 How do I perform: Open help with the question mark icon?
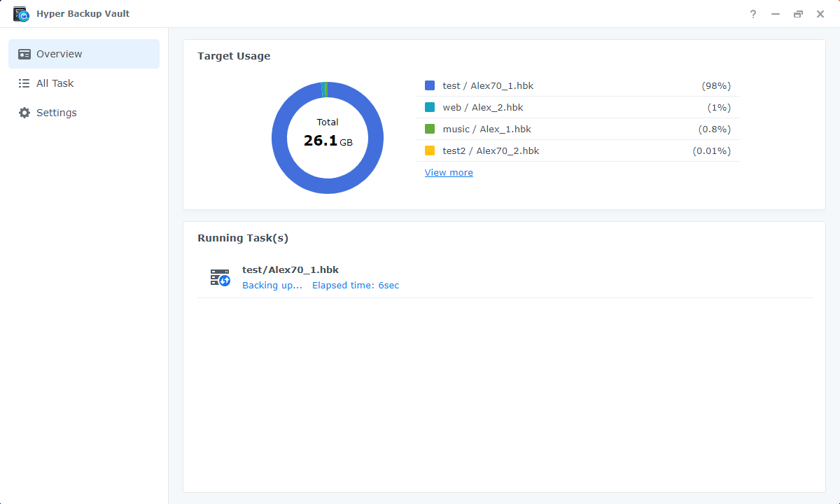pyautogui.click(x=753, y=14)
